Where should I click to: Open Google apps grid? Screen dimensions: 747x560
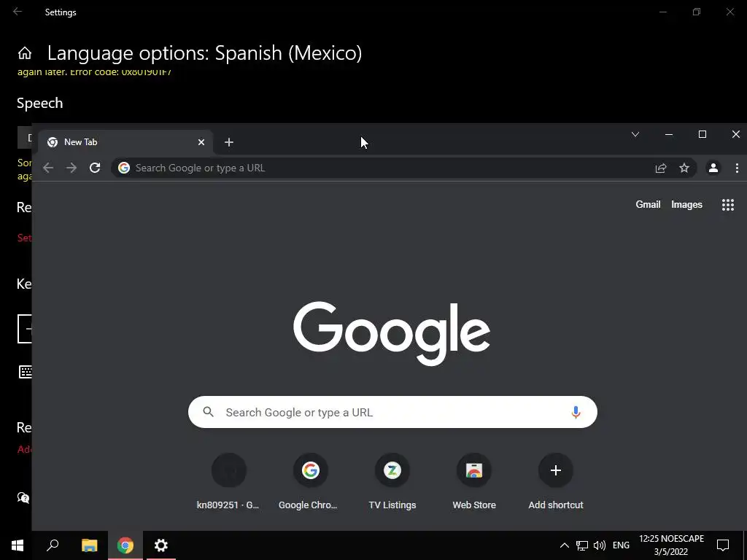727,205
